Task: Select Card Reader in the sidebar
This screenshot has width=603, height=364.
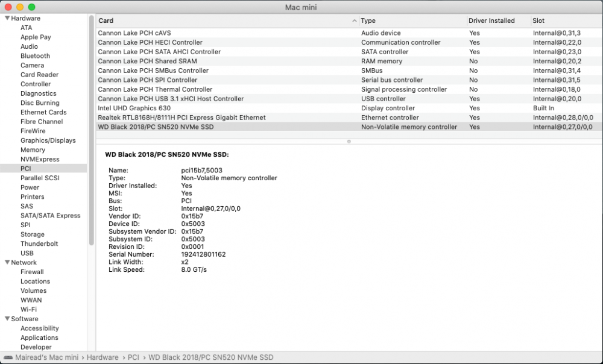Action: (40, 75)
